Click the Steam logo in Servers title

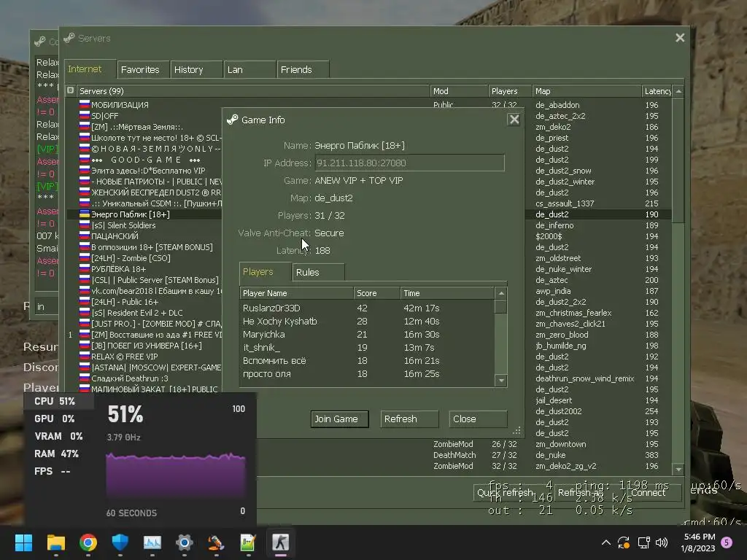(69, 38)
